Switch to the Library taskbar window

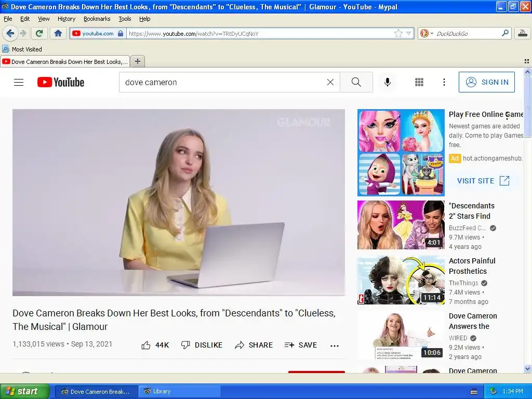(x=180, y=392)
